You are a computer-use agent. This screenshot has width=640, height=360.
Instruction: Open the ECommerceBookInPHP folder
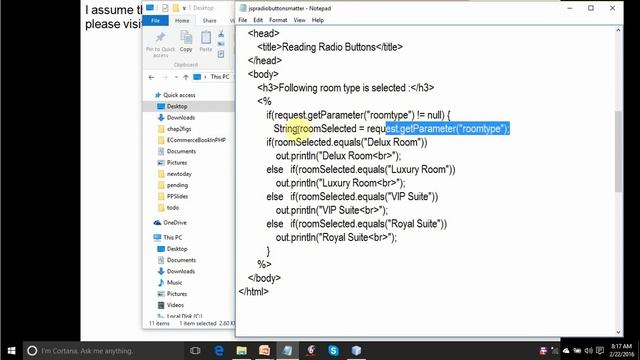pos(196,140)
